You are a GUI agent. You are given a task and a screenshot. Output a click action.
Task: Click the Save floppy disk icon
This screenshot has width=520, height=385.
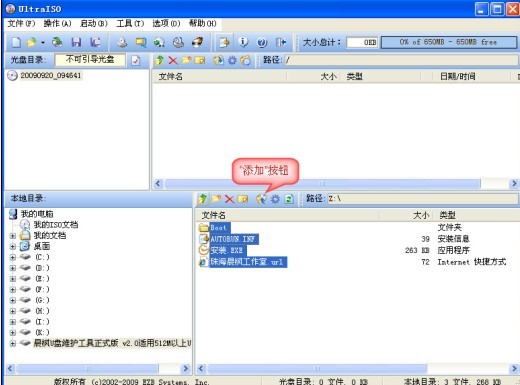pyautogui.click(x=76, y=42)
